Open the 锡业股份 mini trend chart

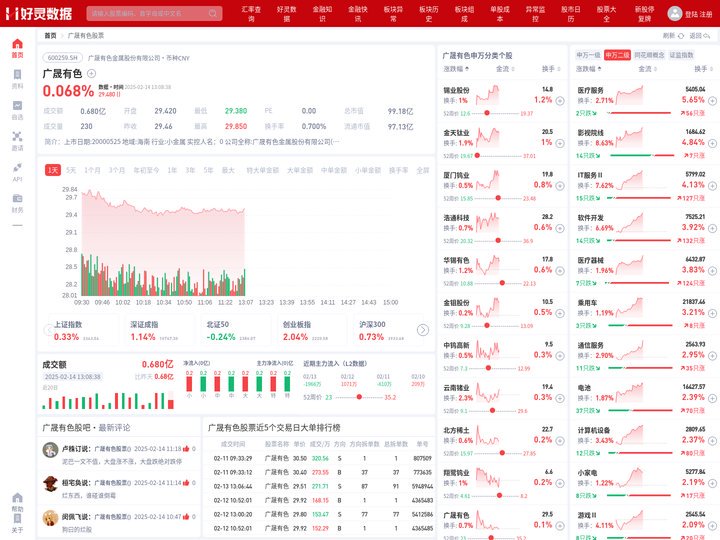[487, 95]
